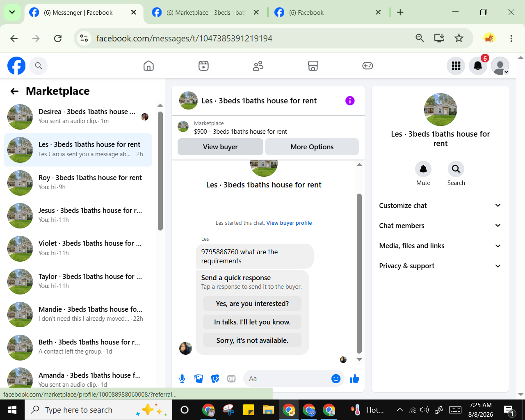Open Chrome three-dot menu
This screenshot has height=420, width=525.
point(511,38)
